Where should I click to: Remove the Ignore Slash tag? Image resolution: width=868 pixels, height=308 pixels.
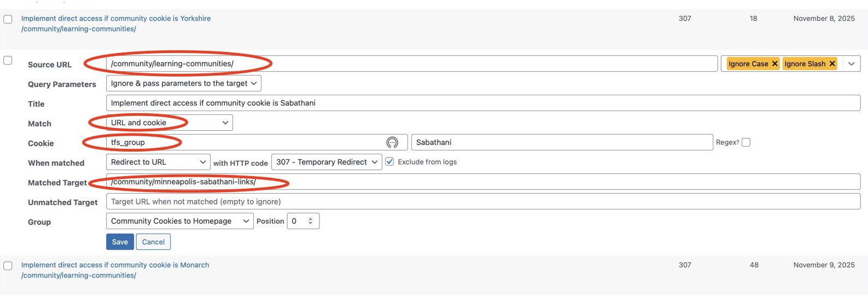(x=832, y=64)
